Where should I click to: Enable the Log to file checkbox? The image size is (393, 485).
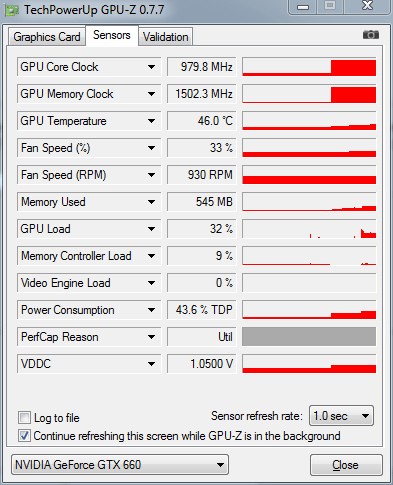pyautogui.click(x=24, y=417)
